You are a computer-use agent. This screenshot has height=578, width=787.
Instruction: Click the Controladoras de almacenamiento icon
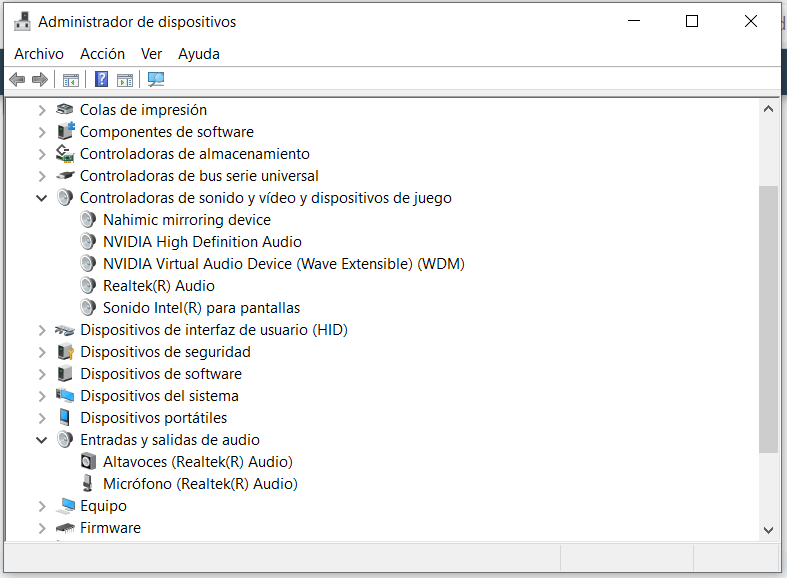[x=65, y=154]
